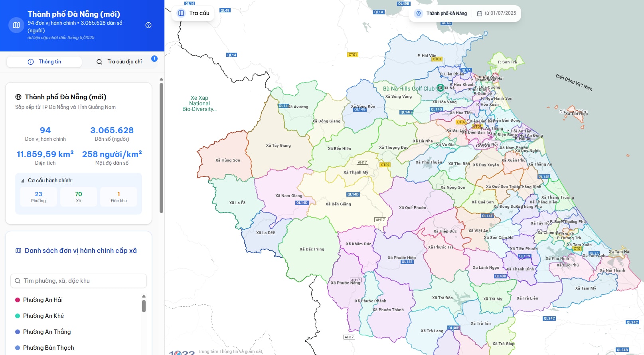The height and width of the screenshot is (355, 644).
Task: Click Xã Sông Vàng region label on map
Action: tap(399, 97)
